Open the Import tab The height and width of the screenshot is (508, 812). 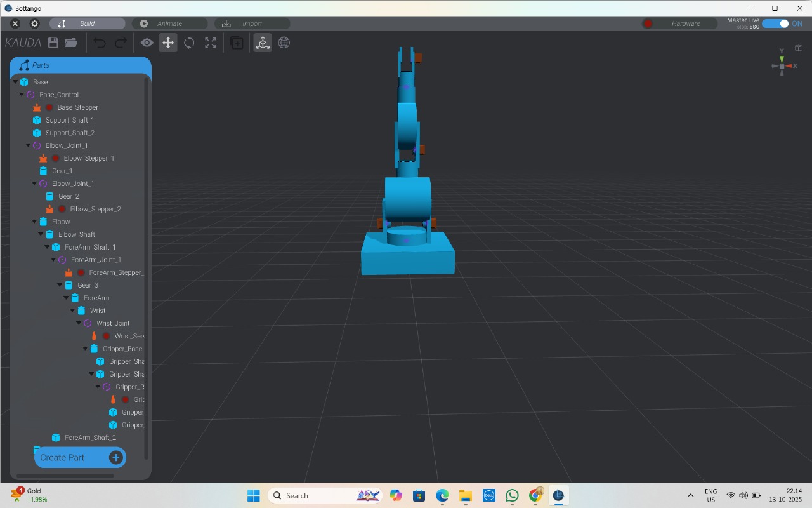pos(252,23)
